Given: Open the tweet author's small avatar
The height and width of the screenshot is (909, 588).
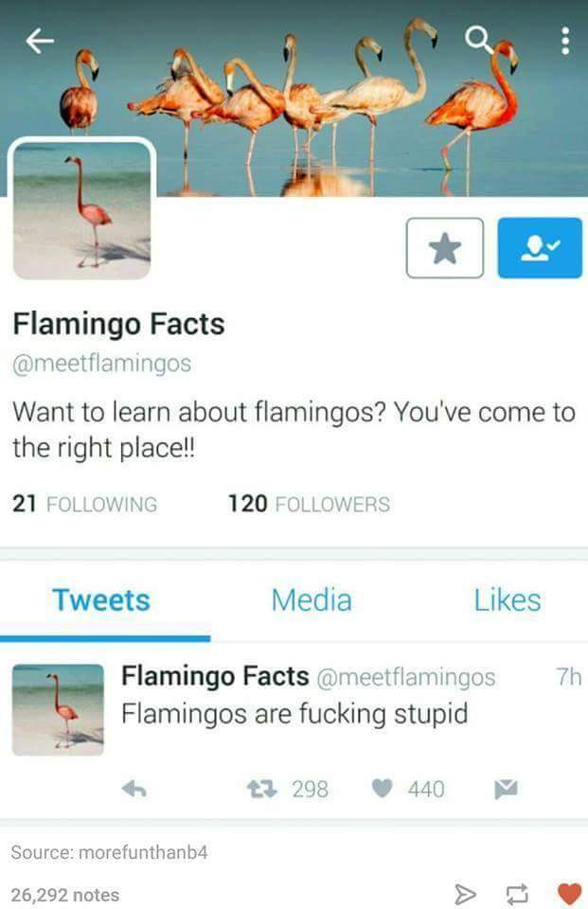Looking at the screenshot, I should click(x=58, y=709).
